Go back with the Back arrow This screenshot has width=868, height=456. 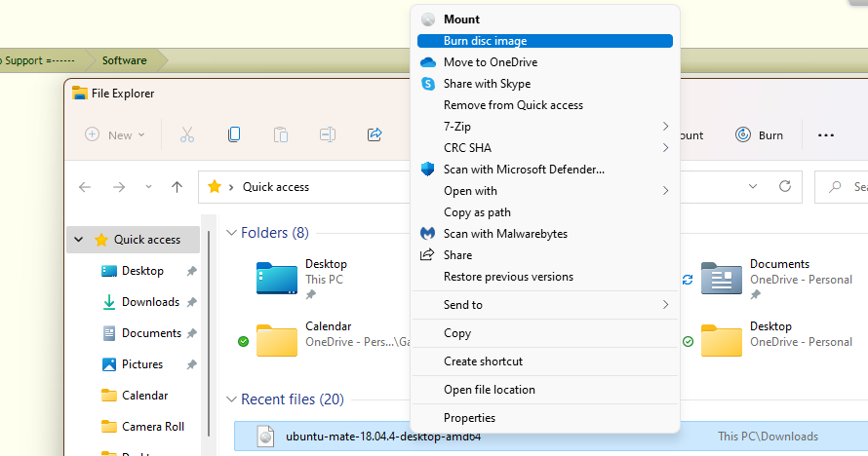(x=85, y=187)
